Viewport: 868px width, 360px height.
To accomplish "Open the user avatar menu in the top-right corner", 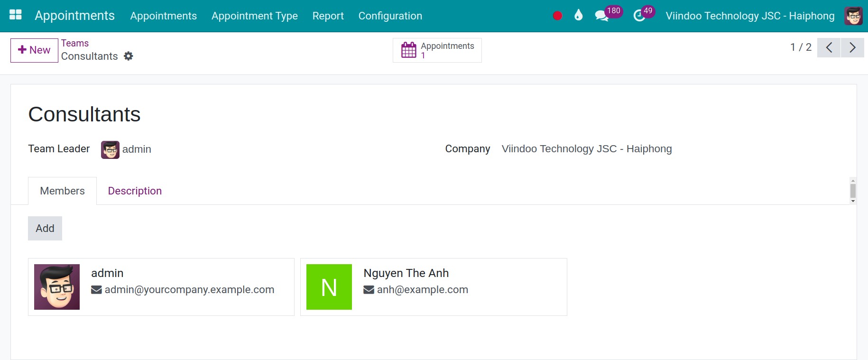I will 853,16.
